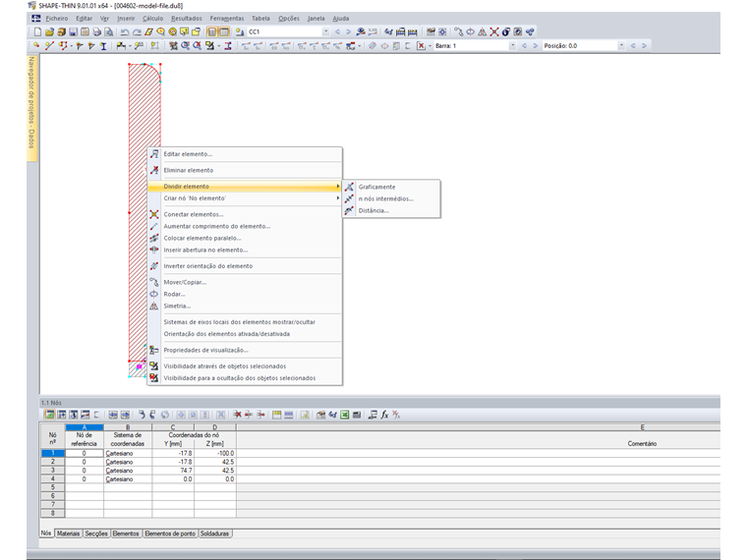This screenshot has width=747, height=560.
Task: Select n nós intermédios... option
Action: pos(391,198)
